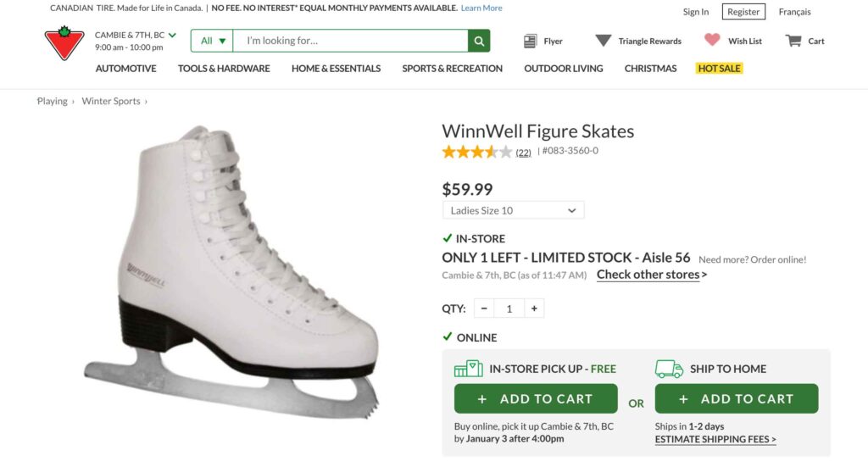Open the shopping Cart icon

point(793,41)
